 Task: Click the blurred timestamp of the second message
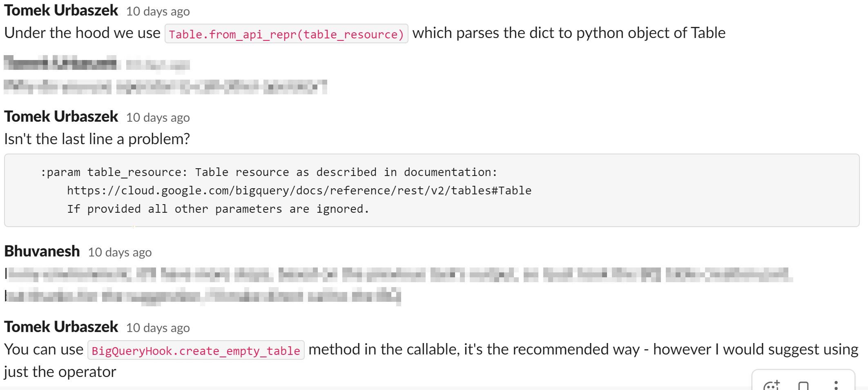pos(158,65)
